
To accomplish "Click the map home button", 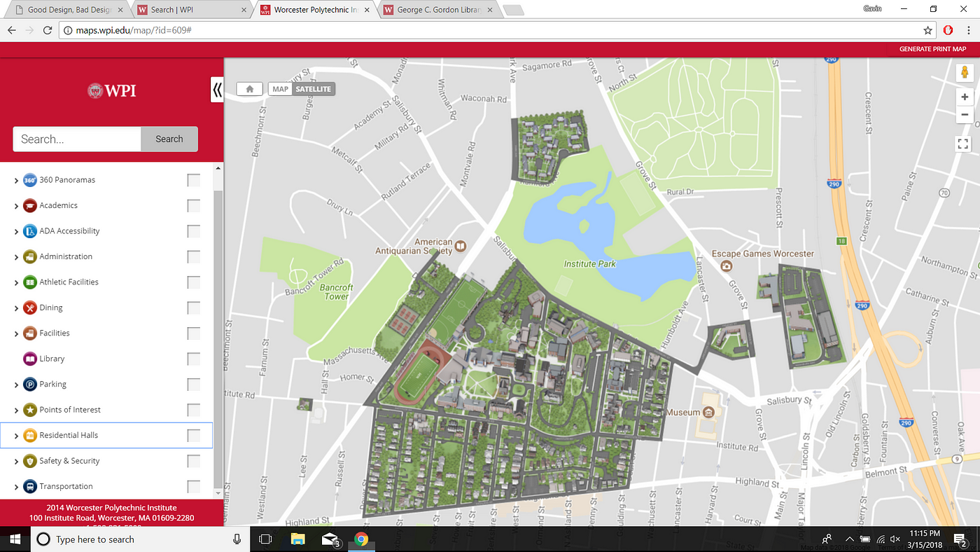I will [249, 89].
